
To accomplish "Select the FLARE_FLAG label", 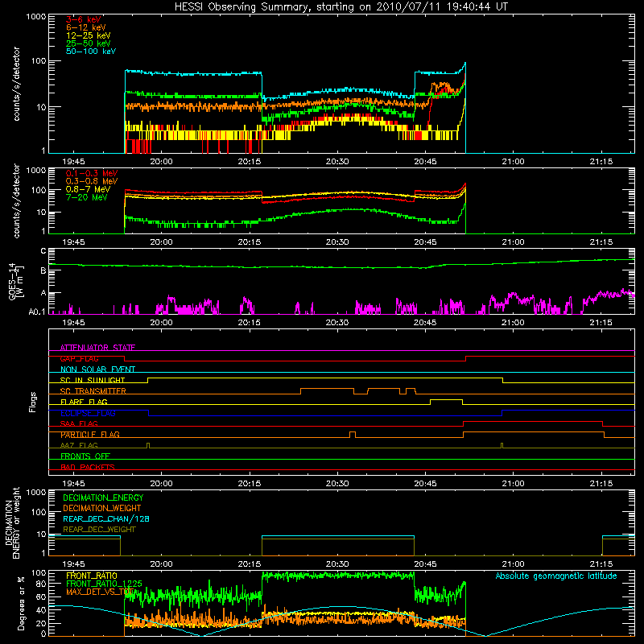I will (84, 402).
